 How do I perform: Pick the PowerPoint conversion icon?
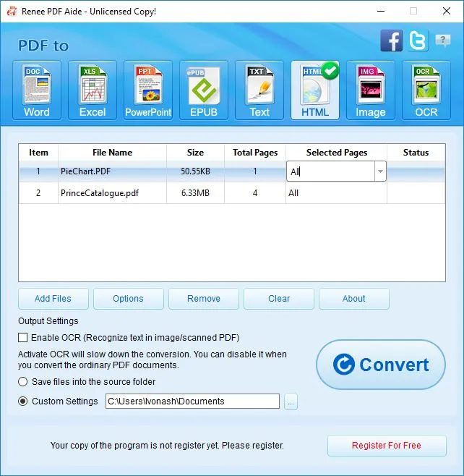pyautogui.click(x=148, y=90)
